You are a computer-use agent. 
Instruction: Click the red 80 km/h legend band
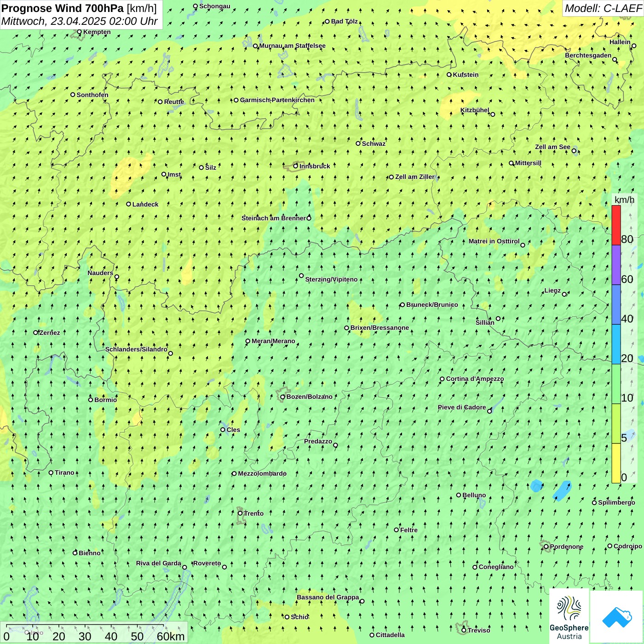click(616, 225)
